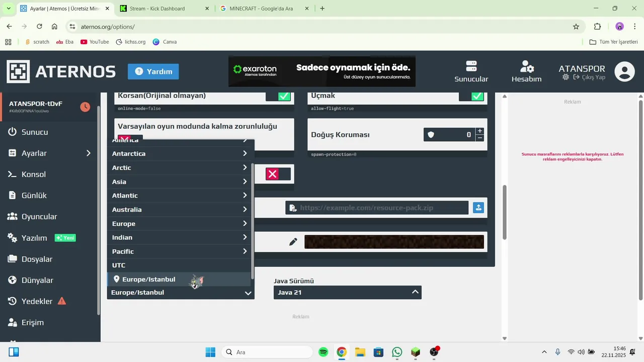The height and width of the screenshot is (362, 644).
Task: Open the Java 21 version dropdown
Action: [348, 292]
